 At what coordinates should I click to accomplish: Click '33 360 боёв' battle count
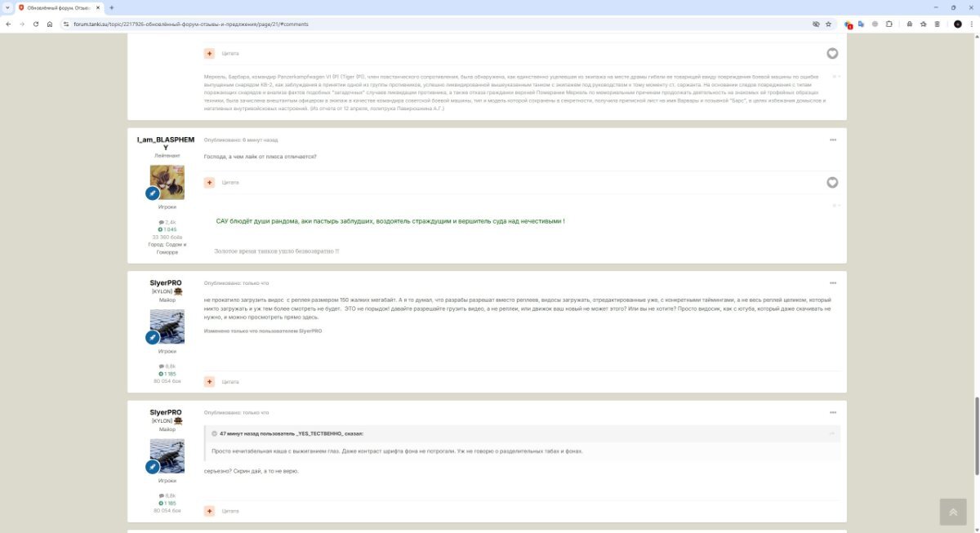167,237
